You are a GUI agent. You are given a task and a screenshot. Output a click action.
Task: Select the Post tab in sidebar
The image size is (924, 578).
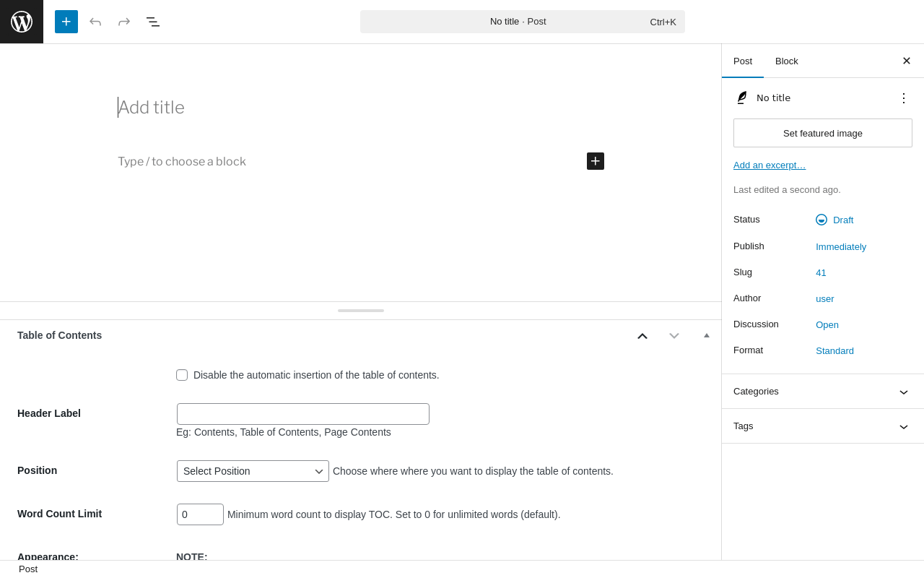[743, 61]
